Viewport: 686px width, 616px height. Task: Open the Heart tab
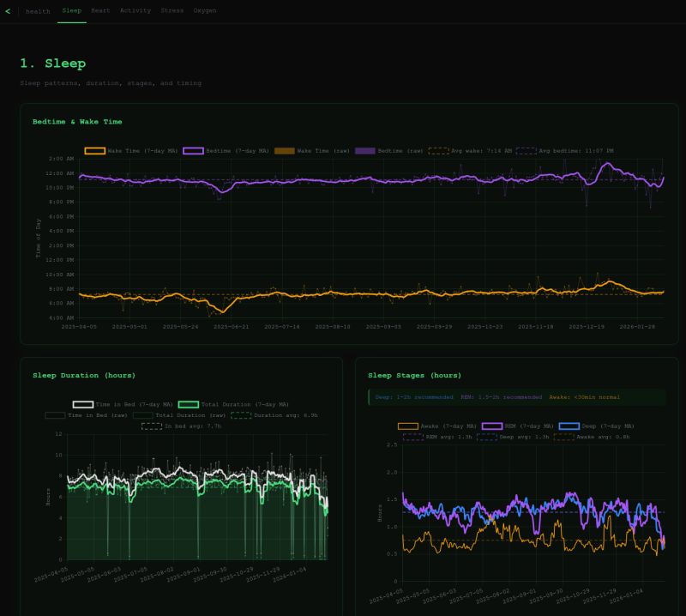(100, 11)
